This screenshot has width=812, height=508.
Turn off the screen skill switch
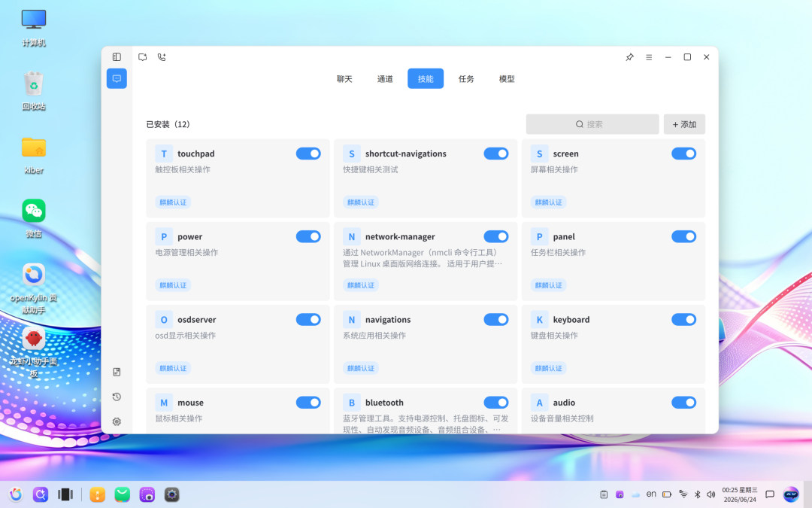click(683, 154)
